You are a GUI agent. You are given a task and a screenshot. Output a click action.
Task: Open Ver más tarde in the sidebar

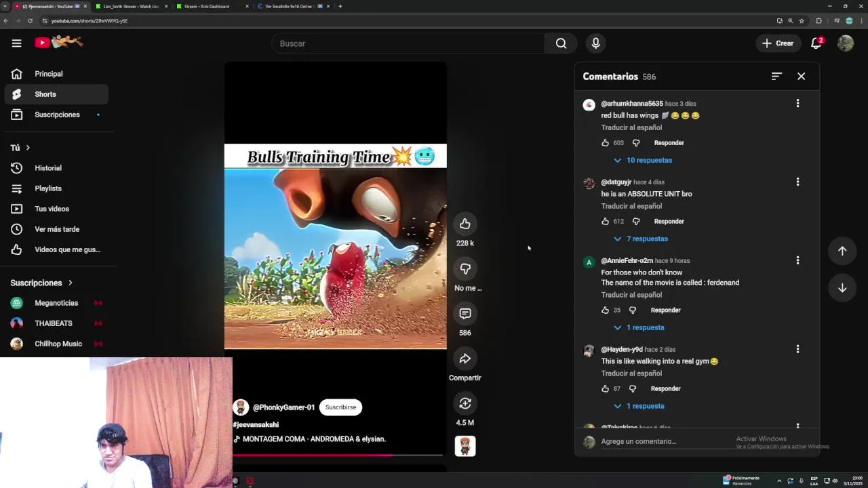(56, 229)
